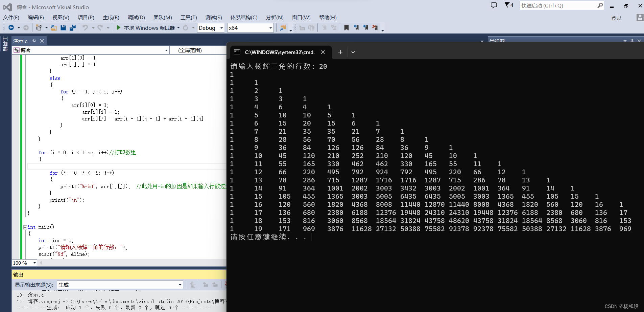Image resolution: width=644 pixels, height=312 pixels.
Task: Open the 生成(B) menu
Action: [x=111, y=18]
